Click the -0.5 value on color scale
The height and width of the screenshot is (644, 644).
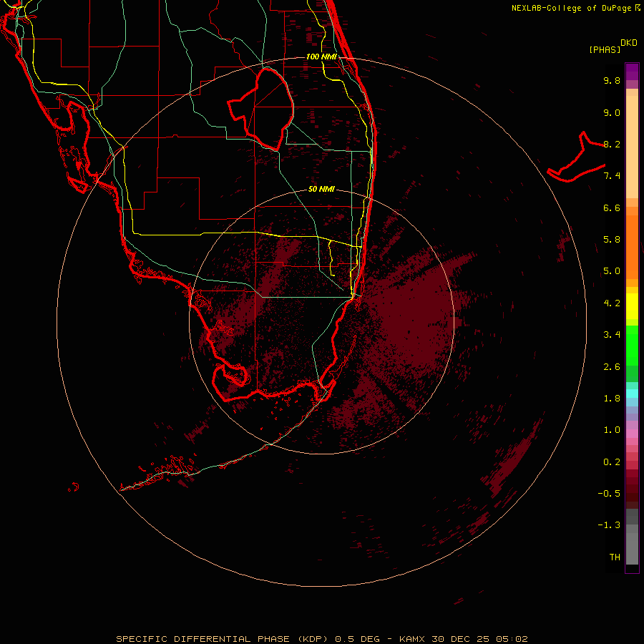coord(609,494)
